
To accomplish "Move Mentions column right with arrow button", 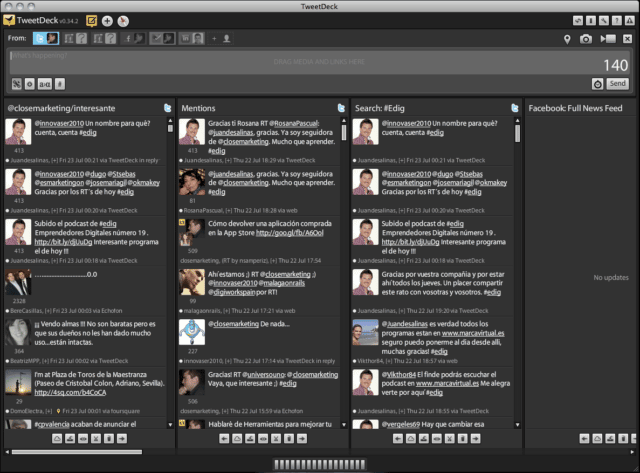I will coord(302,439).
